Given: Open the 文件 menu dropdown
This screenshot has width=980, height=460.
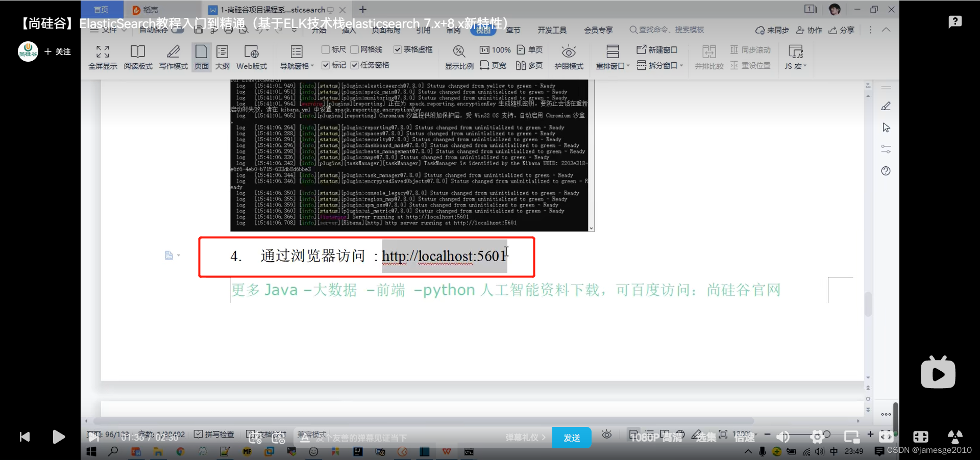Looking at the screenshot, I should [x=109, y=30].
